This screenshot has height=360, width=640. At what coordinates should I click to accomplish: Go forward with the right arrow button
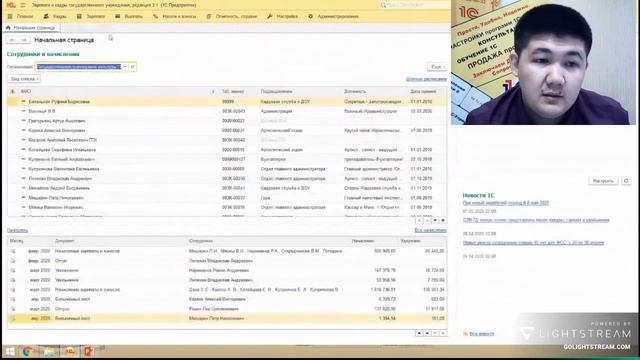24,40
